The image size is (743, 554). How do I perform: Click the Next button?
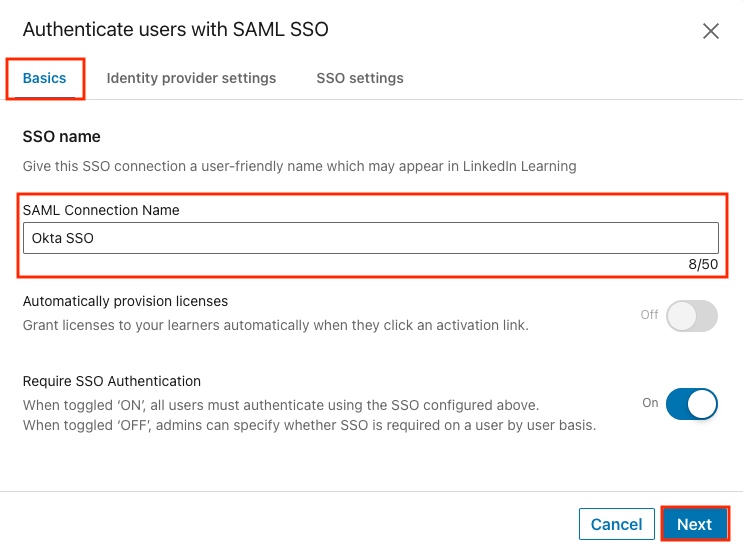694,524
